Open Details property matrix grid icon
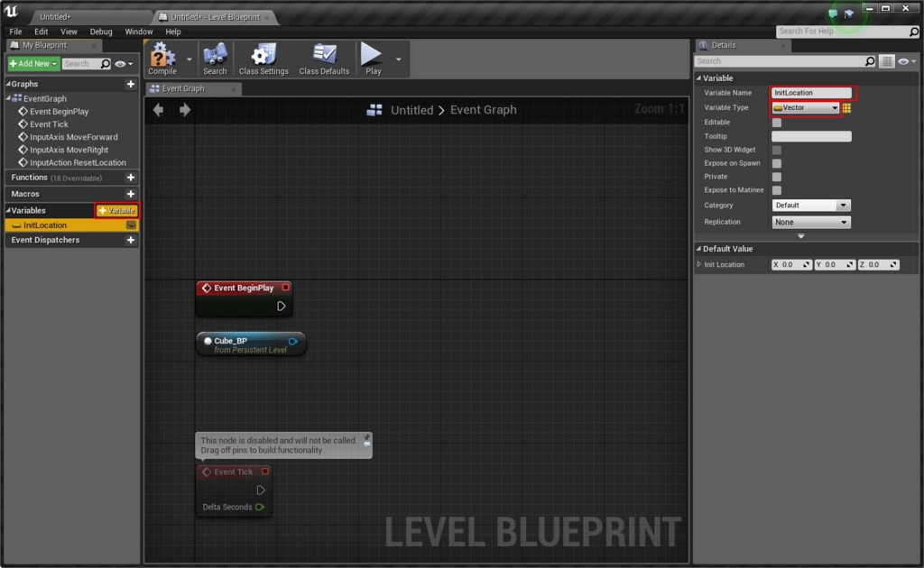 pos(886,61)
